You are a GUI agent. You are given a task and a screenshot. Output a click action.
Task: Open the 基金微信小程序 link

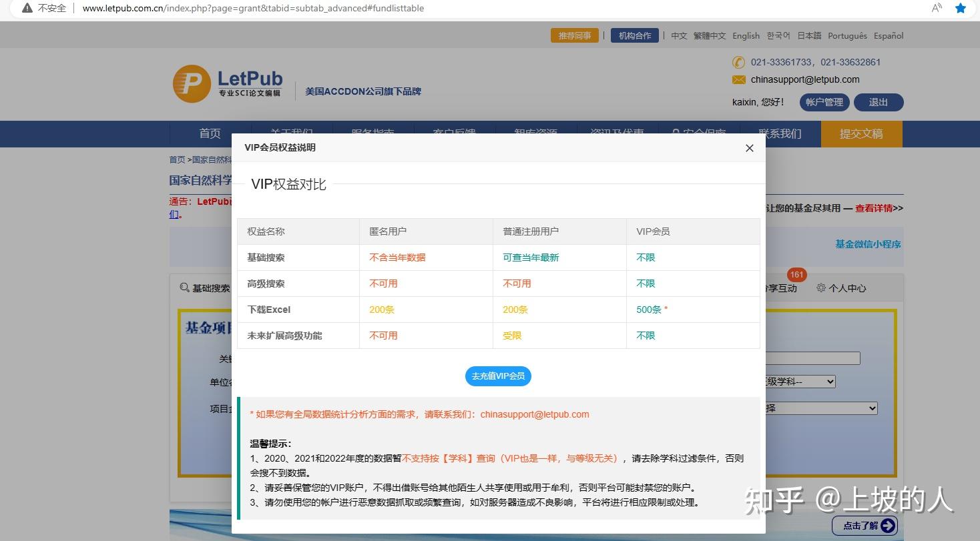coord(867,245)
